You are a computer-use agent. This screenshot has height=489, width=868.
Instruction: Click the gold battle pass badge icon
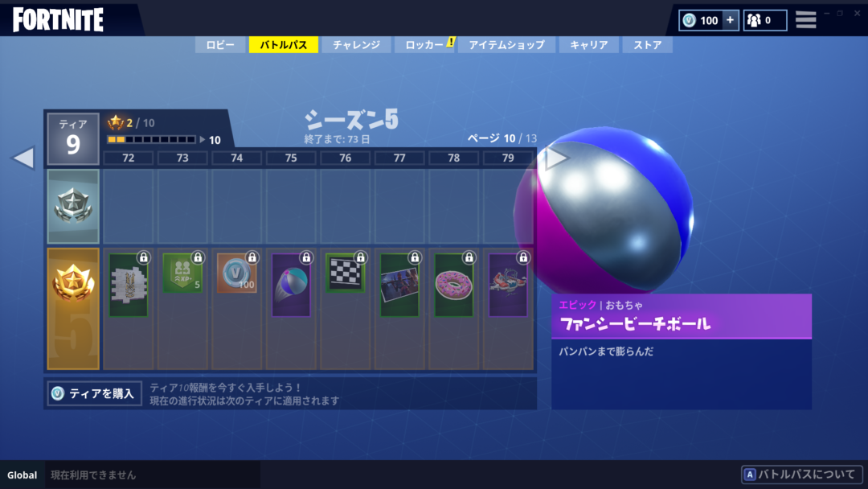point(73,282)
